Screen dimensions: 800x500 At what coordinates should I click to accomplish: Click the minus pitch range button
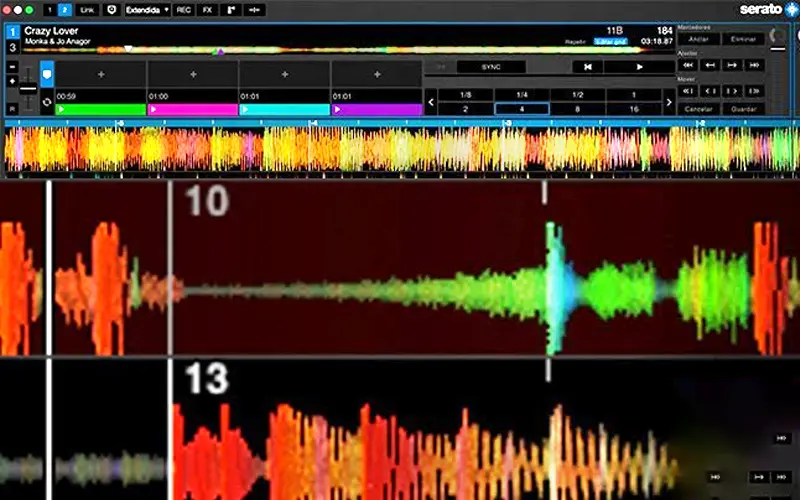(13, 67)
